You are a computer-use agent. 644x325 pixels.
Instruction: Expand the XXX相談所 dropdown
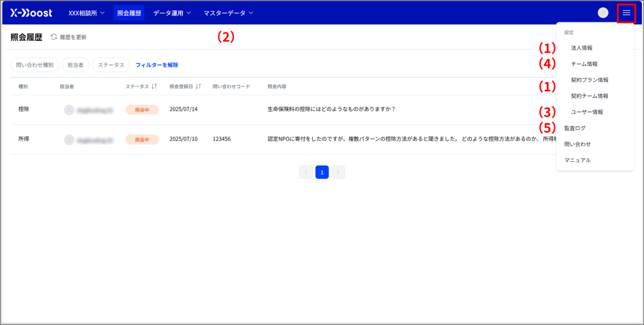[86, 13]
